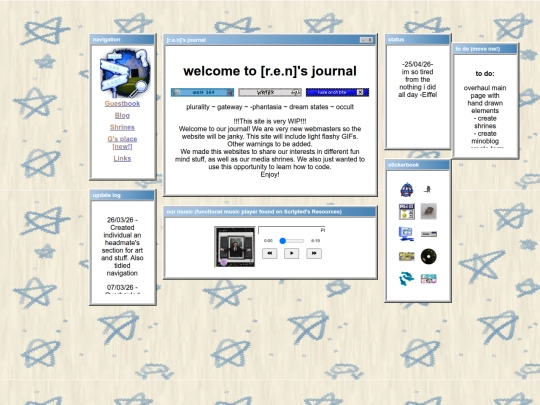Open the Blog link in navigation
The image size is (540, 405).
coord(122,115)
